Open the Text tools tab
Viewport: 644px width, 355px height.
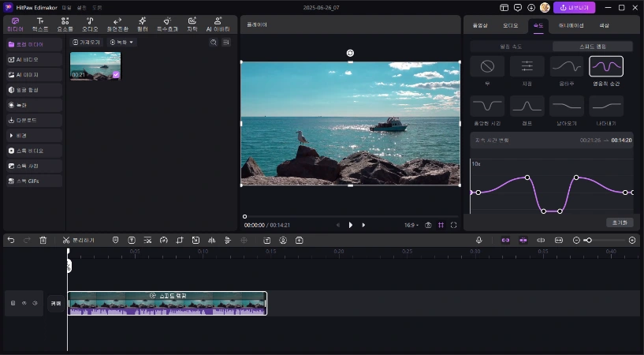(x=40, y=24)
